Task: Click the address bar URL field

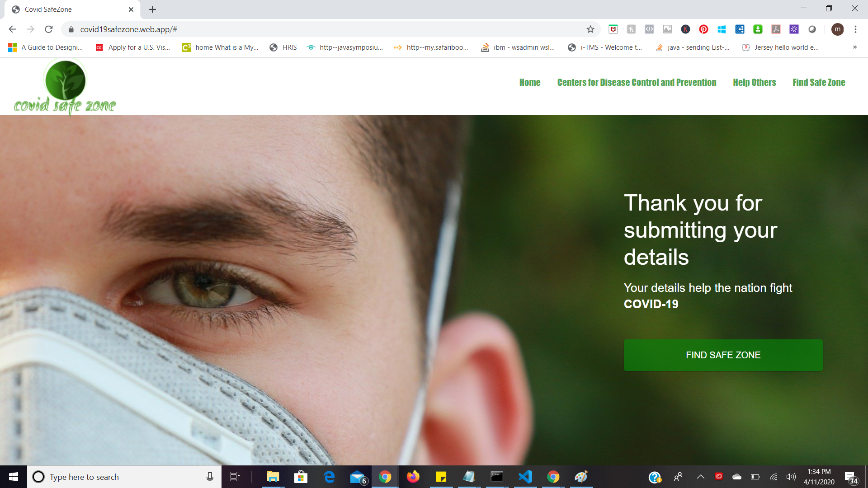Action: pyautogui.click(x=330, y=29)
